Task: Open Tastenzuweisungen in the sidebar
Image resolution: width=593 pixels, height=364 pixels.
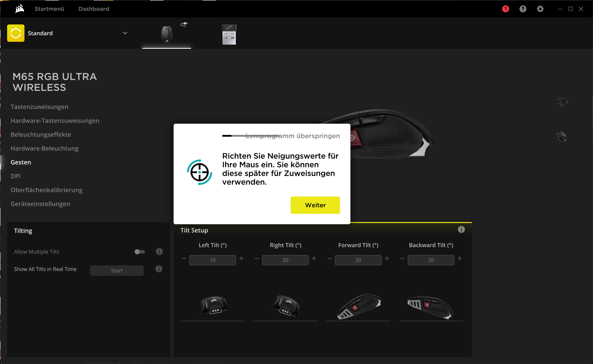Action: 39,107
